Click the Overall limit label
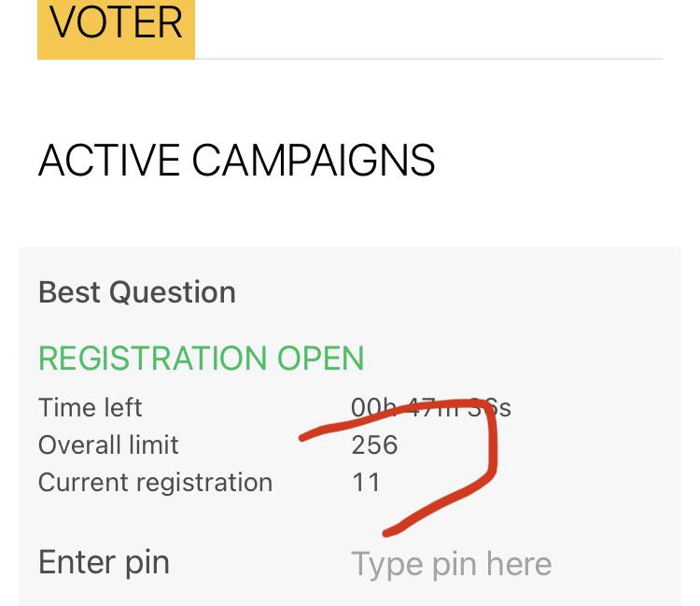 point(108,444)
